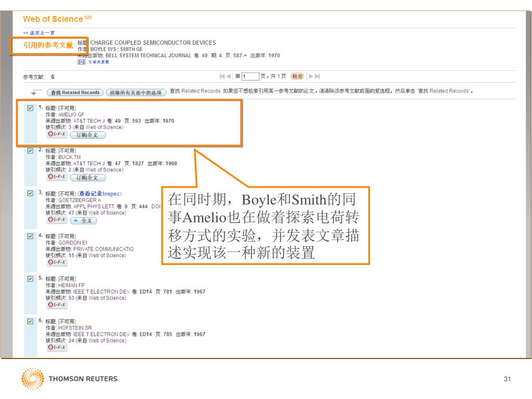Click the SFX icon under BUCK TM
Image resolution: width=532 pixels, height=399 pixels.
click(x=57, y=177)
